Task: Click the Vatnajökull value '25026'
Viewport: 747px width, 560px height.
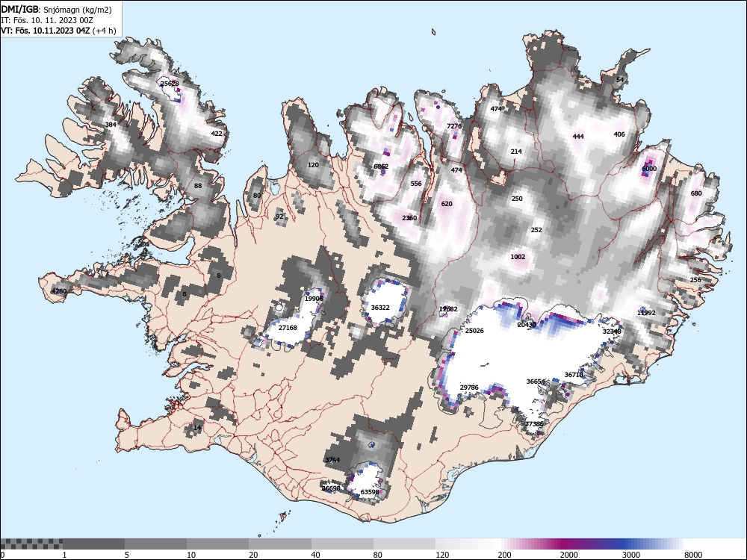Action: click(474, 331)
